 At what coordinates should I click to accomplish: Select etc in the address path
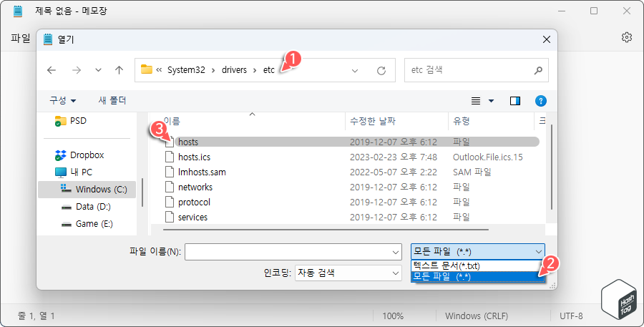[268, 70]
